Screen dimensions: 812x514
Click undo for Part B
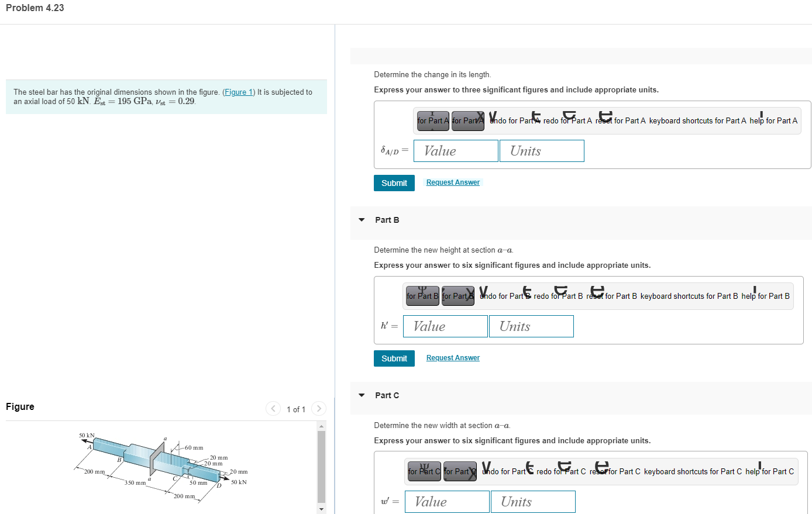pos(504,296)
